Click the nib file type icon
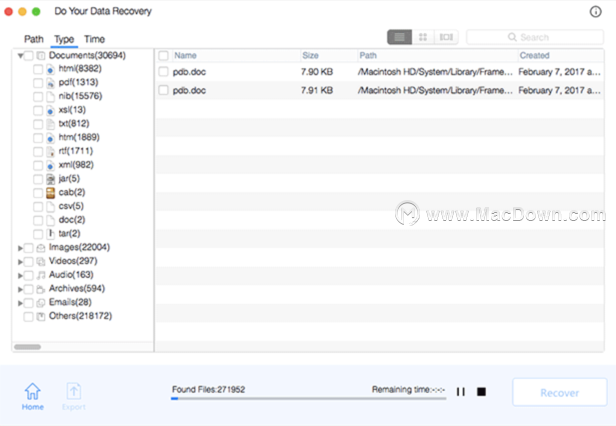This screenshot has height=426, width=616. [x=50, y=97]
